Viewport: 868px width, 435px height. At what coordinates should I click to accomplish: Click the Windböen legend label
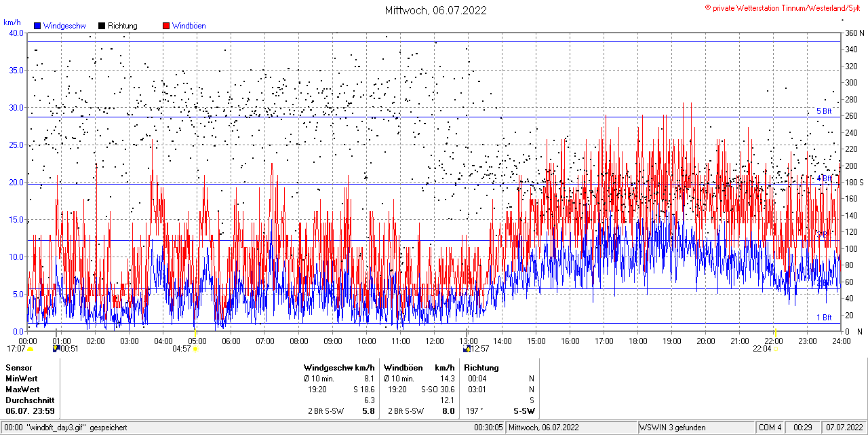(189, 26)
